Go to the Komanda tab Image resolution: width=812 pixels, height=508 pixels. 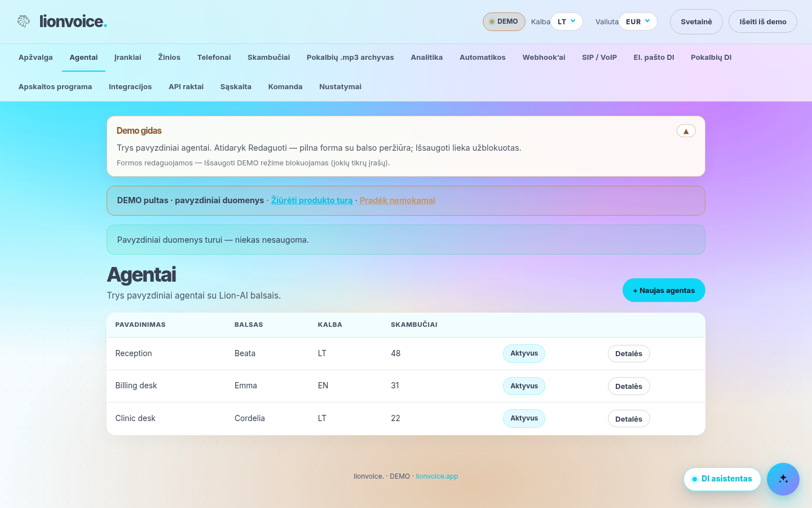[x=285, y=86]
